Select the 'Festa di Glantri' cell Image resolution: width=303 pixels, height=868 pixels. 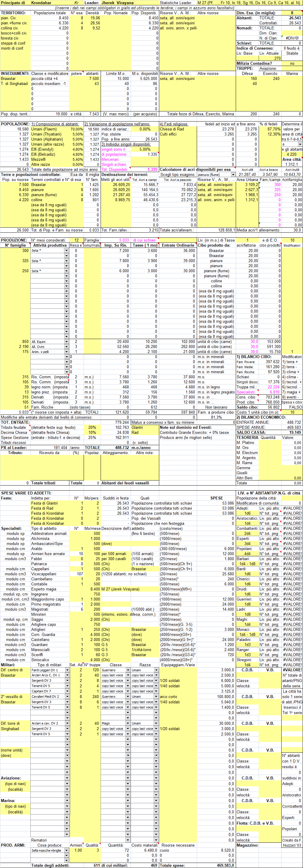coord(50,503)
